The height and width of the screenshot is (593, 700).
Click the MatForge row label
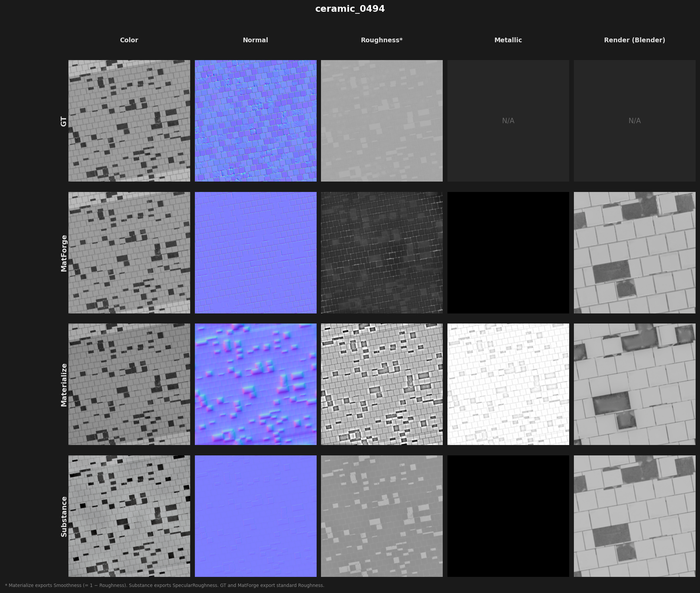(63, 253)
